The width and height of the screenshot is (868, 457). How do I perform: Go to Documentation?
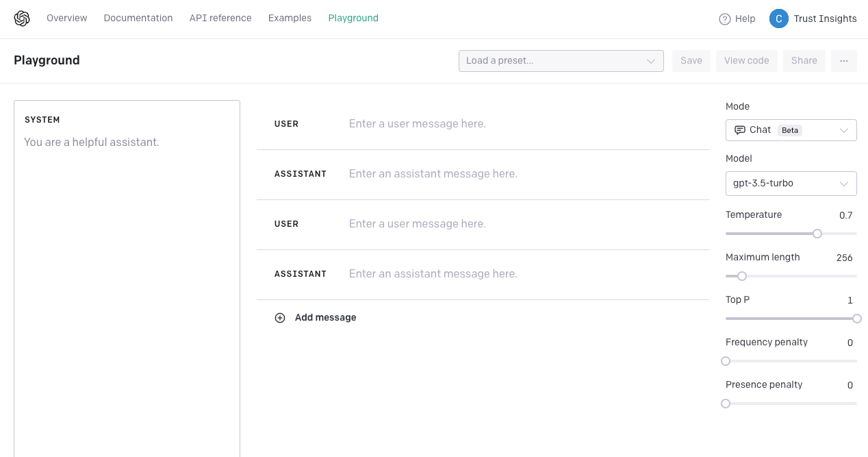pos(138,18)
